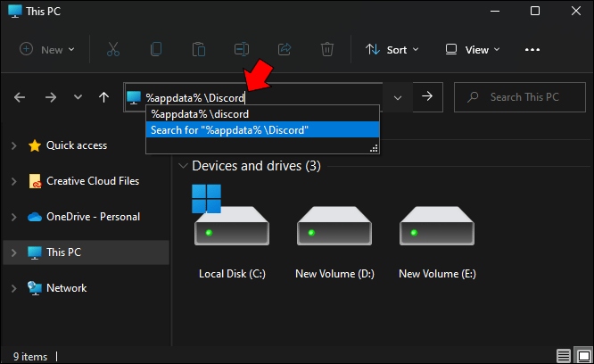Open the View options dropdown
Image resolution: width=594 pixels, height=364 pixels.
click(x=473, y=50)
